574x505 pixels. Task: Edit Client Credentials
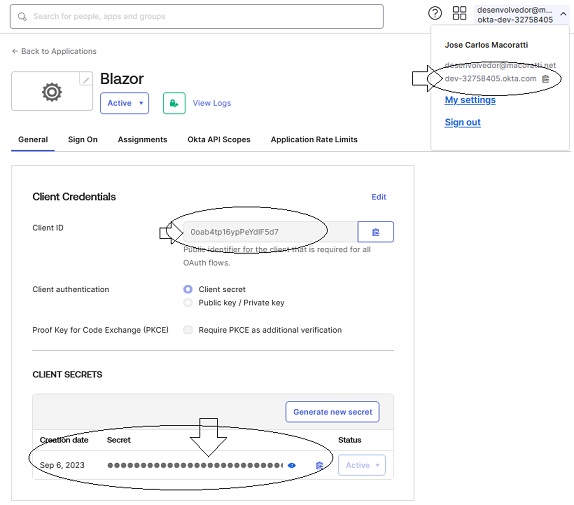pos(379,197)
